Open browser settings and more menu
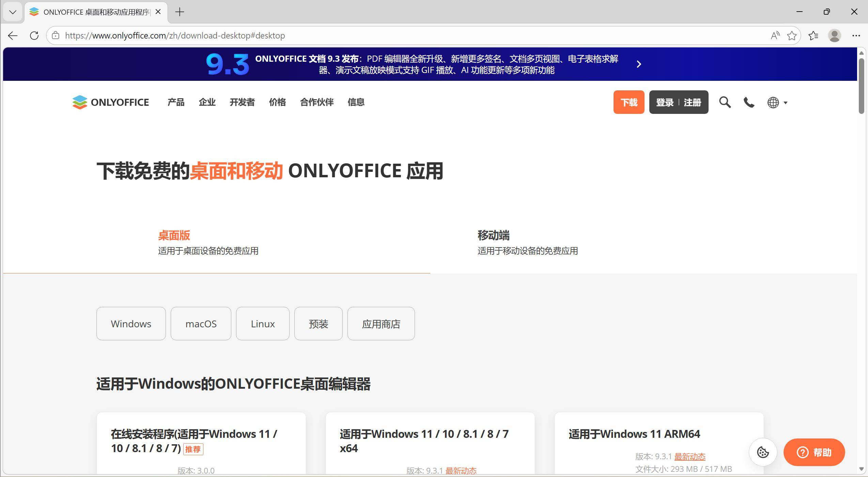The height and width of the screenshot is (477, 868). (856, 35)
